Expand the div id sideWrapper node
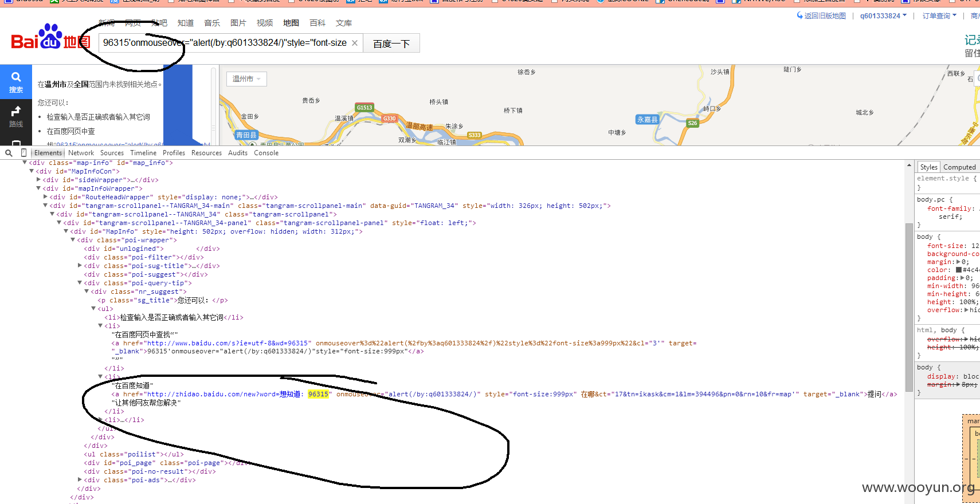The image size is (980, 504). (38, 180)
